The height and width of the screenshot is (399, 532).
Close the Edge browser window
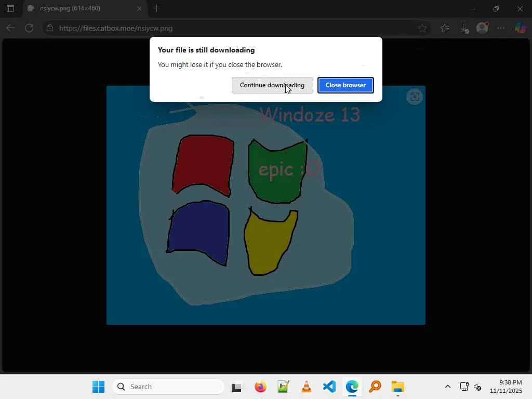tap(520, 9)
